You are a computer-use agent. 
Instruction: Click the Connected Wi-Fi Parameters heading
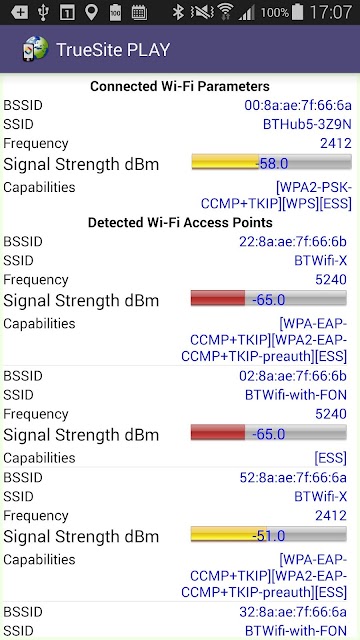(x=180, y=86)
